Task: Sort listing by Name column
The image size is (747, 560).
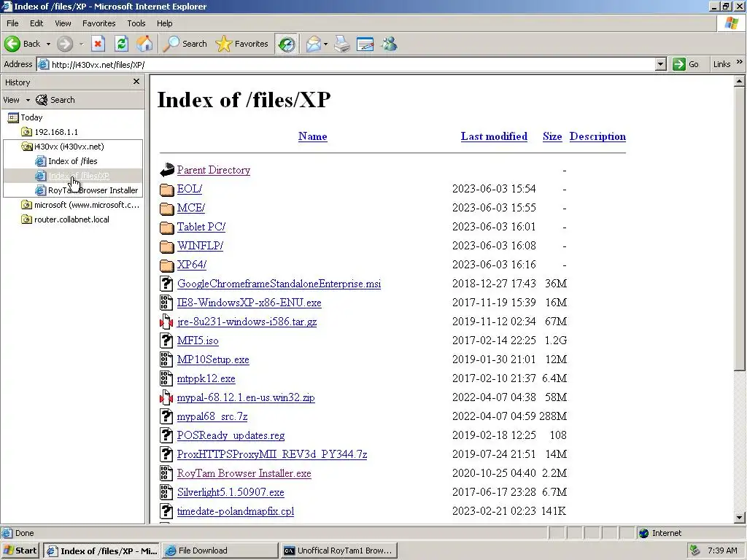Action: click(312, 136)
